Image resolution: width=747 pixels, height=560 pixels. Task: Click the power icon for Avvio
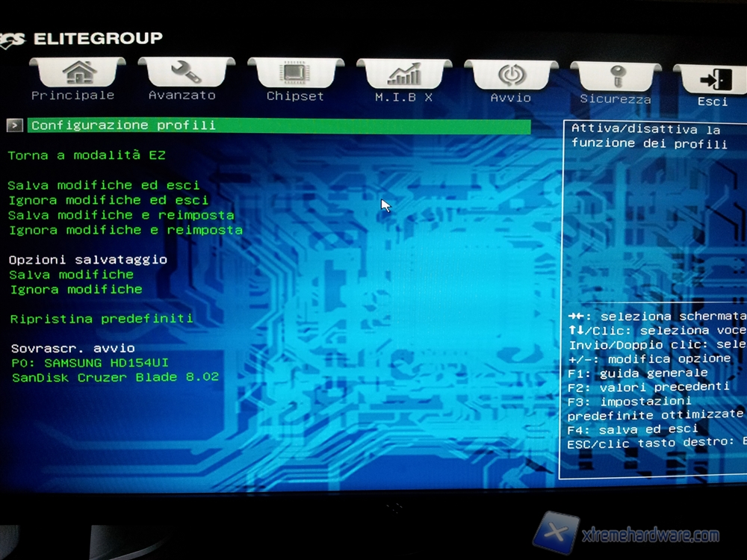tap(511, 75)
